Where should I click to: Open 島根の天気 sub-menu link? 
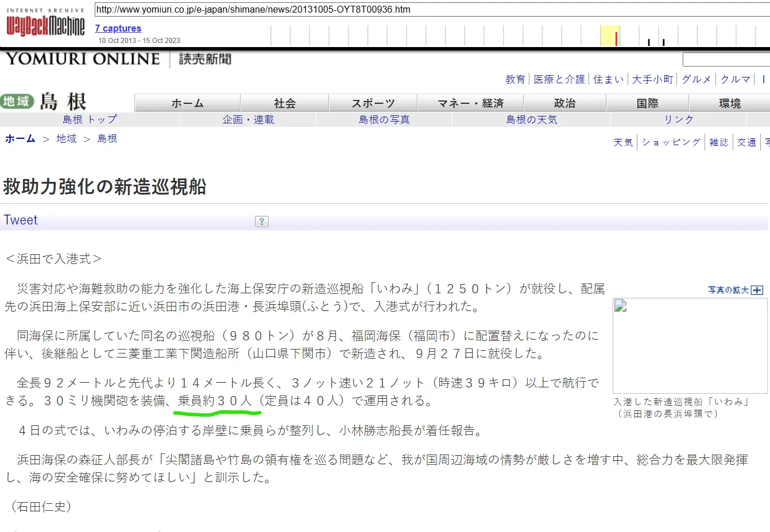[x=531, y=119]
